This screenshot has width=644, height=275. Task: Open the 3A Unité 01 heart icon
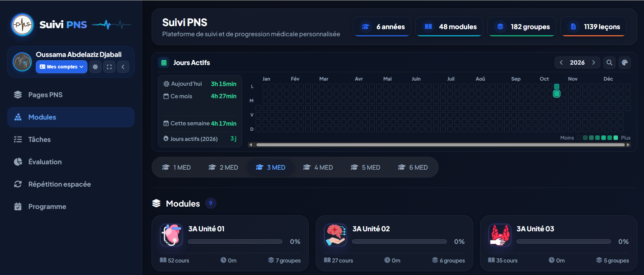click(171, 235)
